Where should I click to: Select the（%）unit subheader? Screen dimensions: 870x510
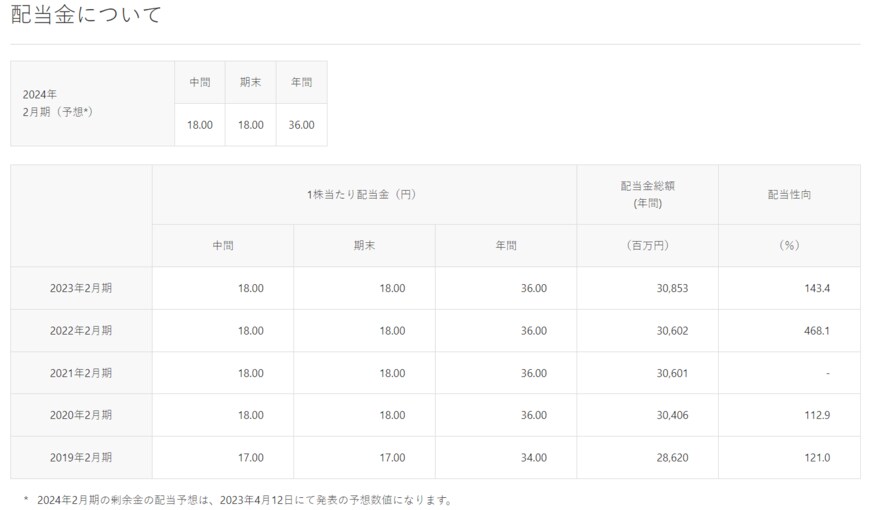pos(788,245)
